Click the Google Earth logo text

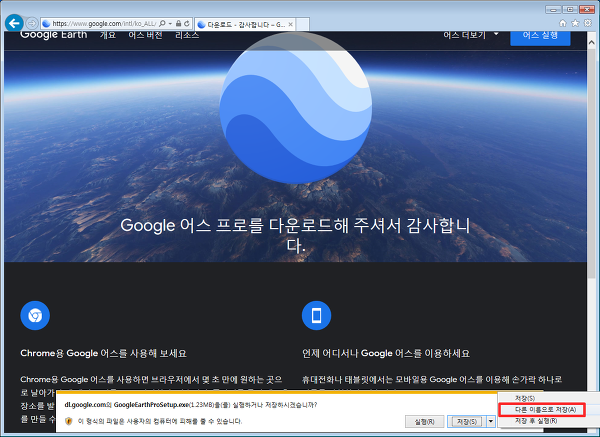pos(54,35)
